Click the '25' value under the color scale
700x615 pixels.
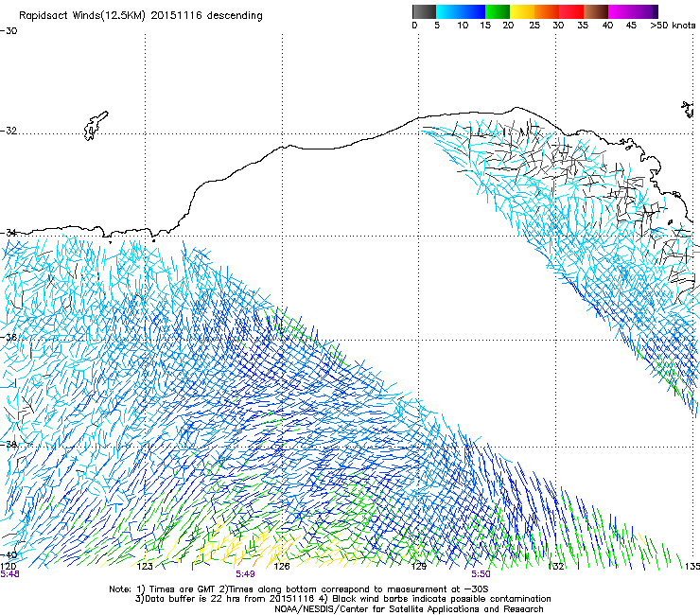(534, 25)
